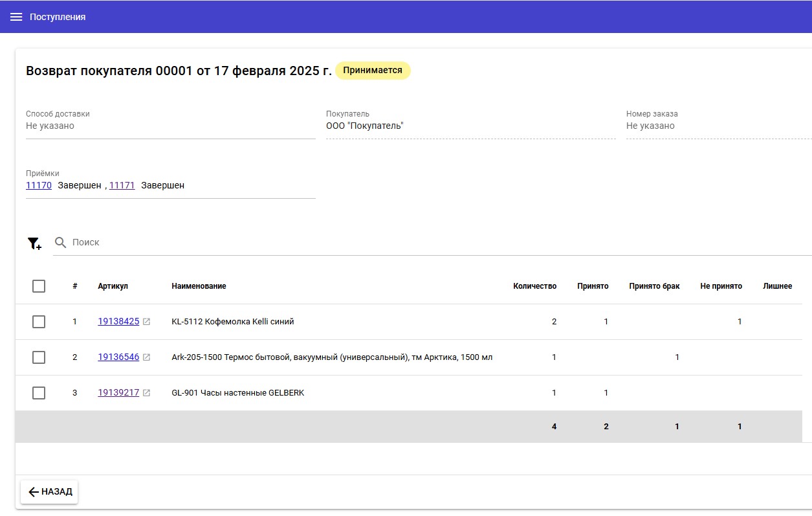This screenshot has height=516, width=812.
Task: Toggle the select-all checkbox in table header
Action: coord(39,286)
